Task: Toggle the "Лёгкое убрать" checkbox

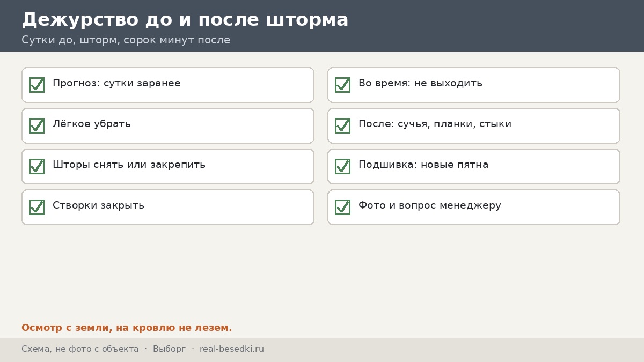Action: 36,125
